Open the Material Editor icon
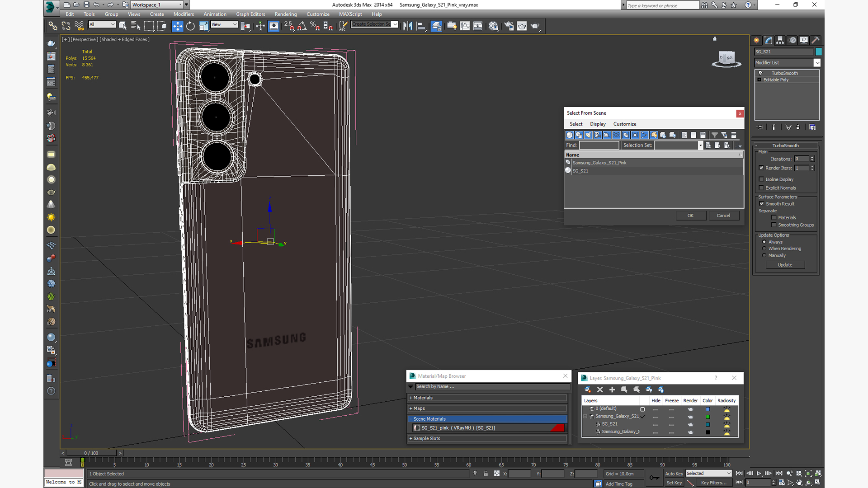Viewport: 868px width, 488px height. click(493, 26)
